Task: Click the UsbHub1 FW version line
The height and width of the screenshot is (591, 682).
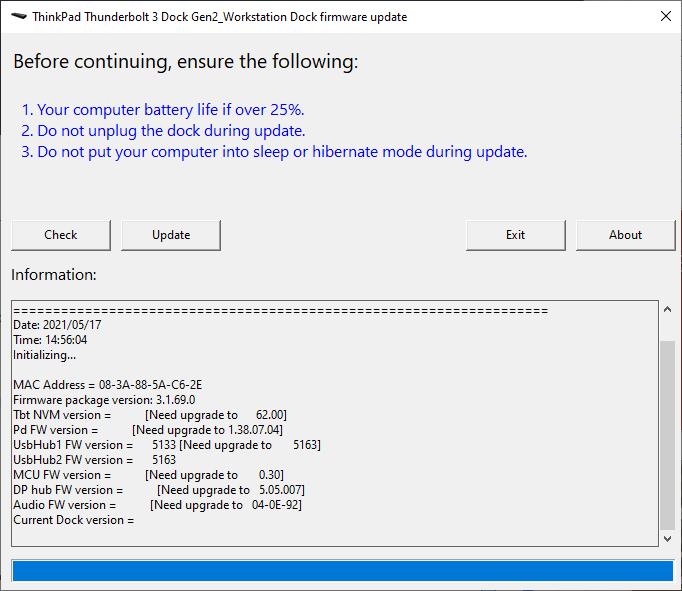Action: pyautogui.click(x=167, y=445)
